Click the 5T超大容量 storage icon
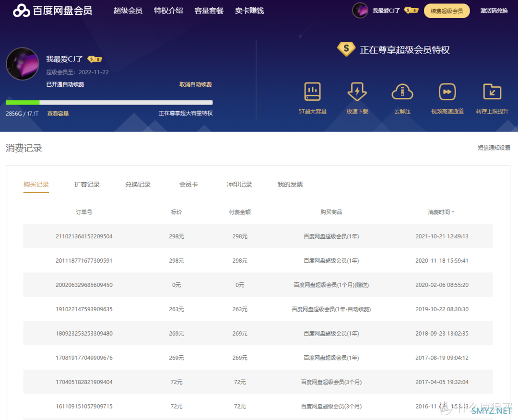518x420 pixels. tap(312, 92)
